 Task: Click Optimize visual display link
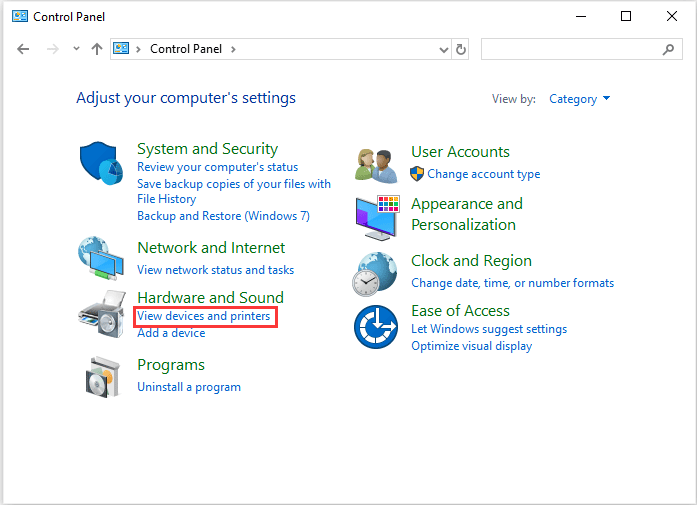[x=472, y=346]
